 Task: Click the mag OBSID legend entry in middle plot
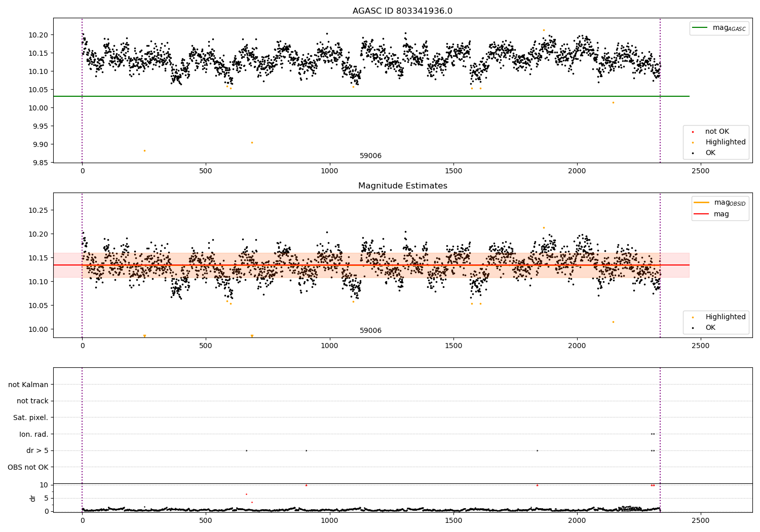pyautogui.click(x=730, y=203)
